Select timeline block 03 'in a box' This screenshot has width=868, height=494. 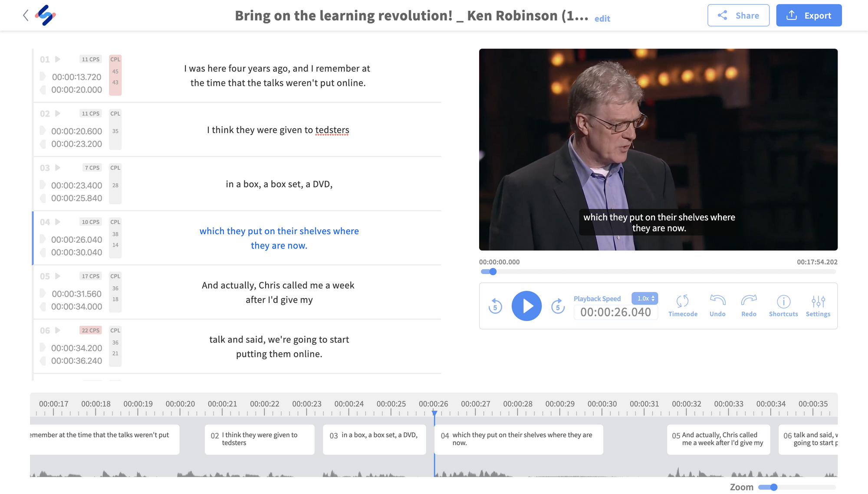click(x=374, y=439)
